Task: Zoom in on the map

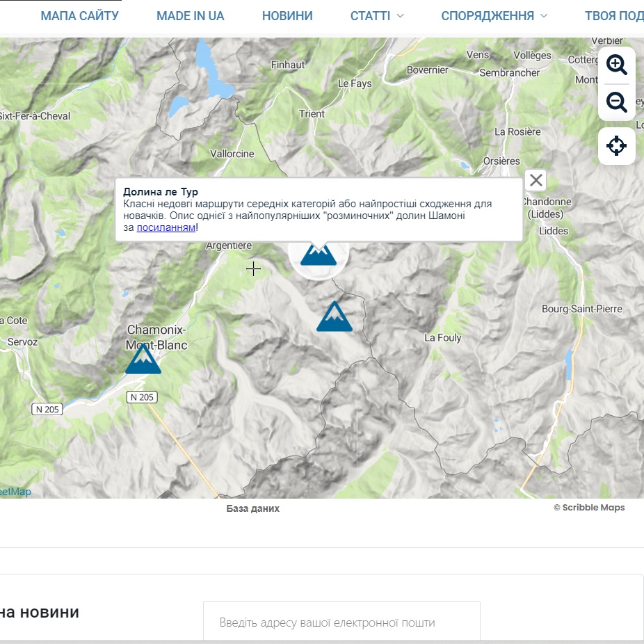Action: point(616,65)
